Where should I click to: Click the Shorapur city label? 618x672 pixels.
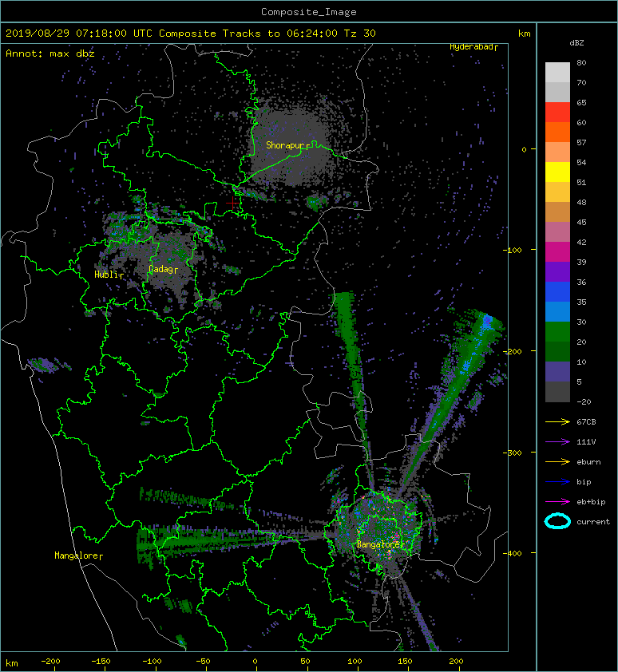pos(287,145)
